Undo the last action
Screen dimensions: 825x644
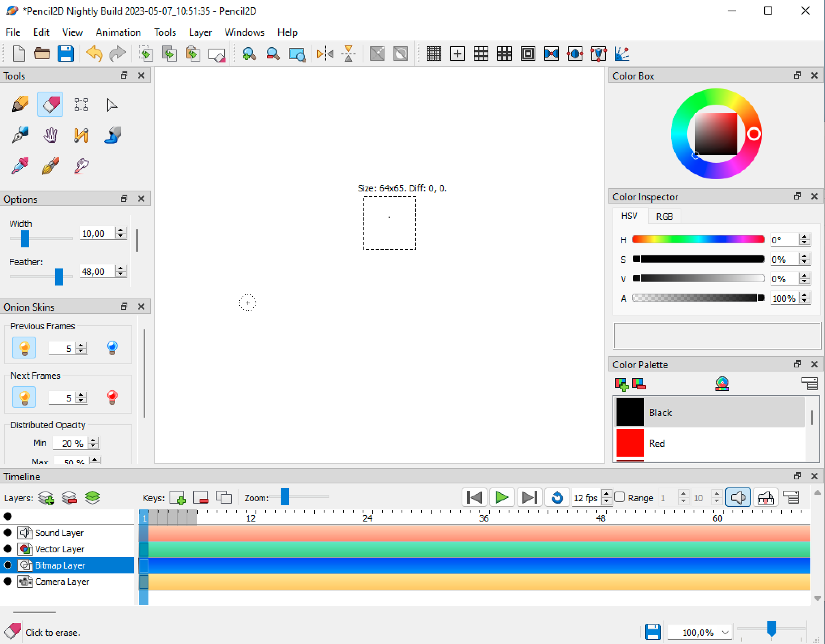(93, 53)
